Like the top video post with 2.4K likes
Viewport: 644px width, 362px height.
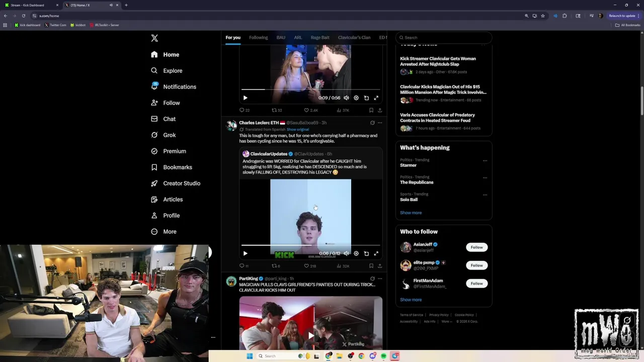[310, 110]
